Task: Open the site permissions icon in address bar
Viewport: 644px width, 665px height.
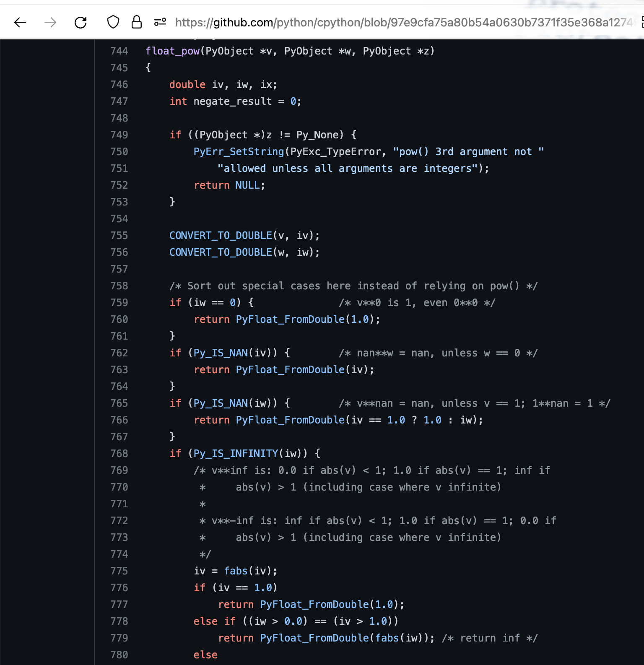Action: point(160,22)
